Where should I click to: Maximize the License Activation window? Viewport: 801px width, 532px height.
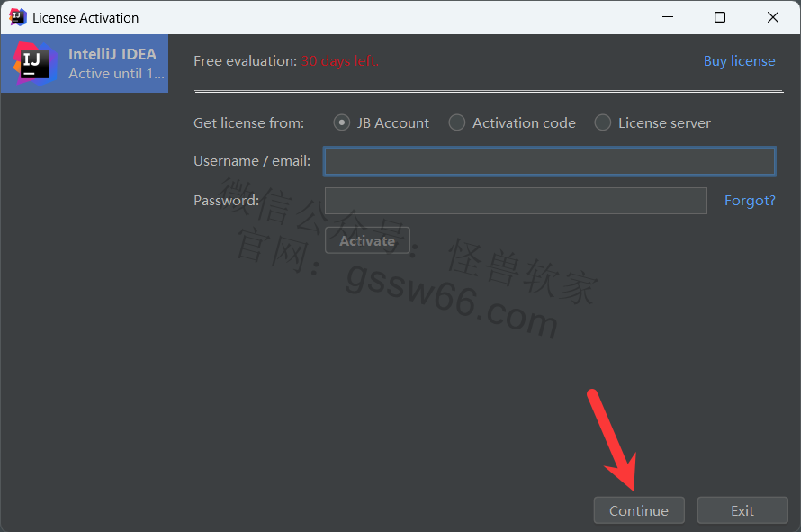pyautogui.click(x=720, y=17)
